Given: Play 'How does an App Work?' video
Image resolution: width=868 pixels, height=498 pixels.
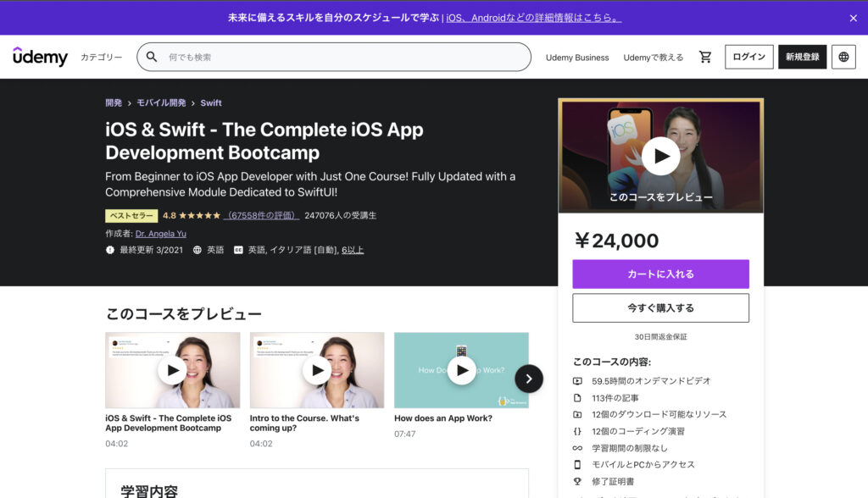Looking at the screenshot, I should (462, 370).
